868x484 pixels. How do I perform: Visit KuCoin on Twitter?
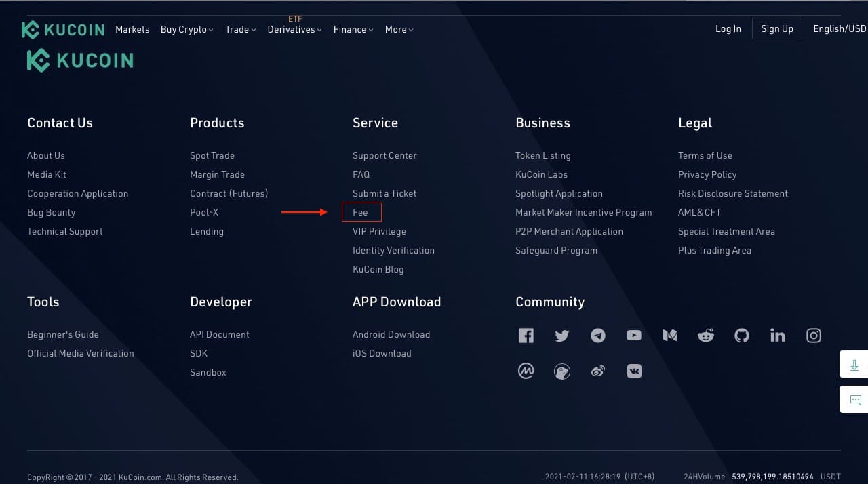561,335
